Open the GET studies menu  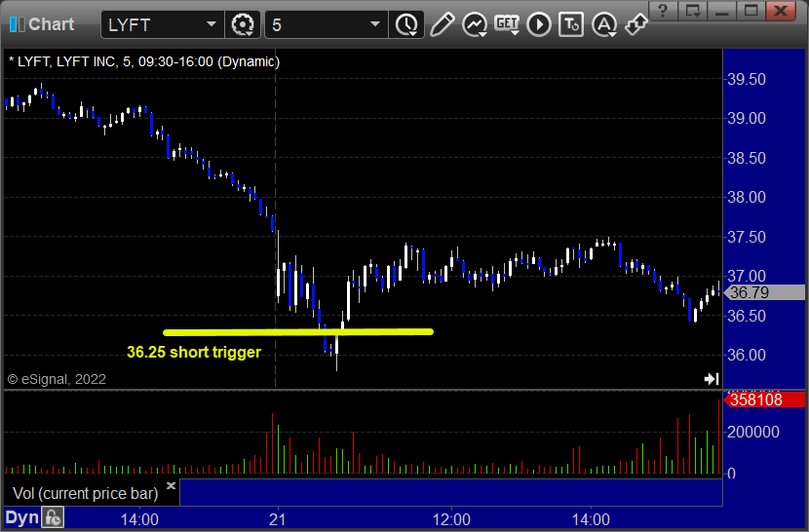click(507, 24)
